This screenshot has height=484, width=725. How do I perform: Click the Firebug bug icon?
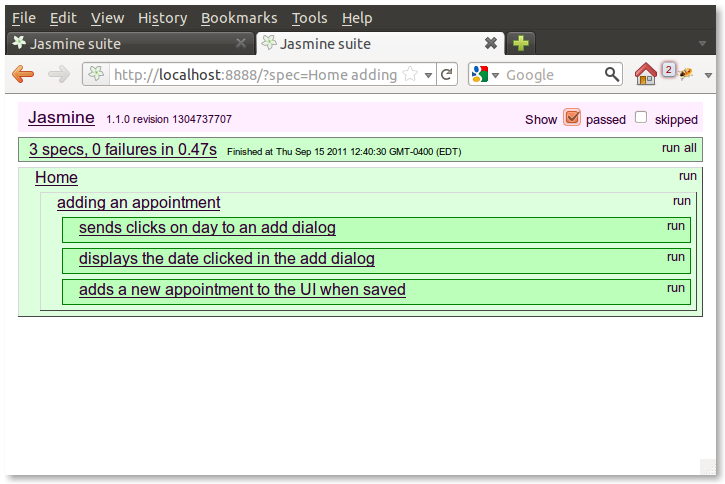click(686, 74)
